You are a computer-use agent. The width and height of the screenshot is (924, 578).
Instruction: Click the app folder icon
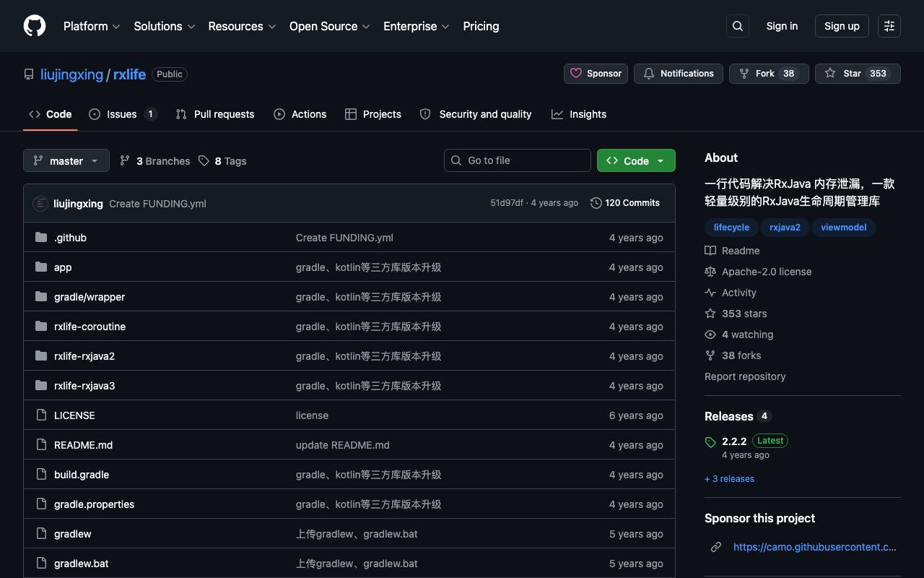point(41,267)
